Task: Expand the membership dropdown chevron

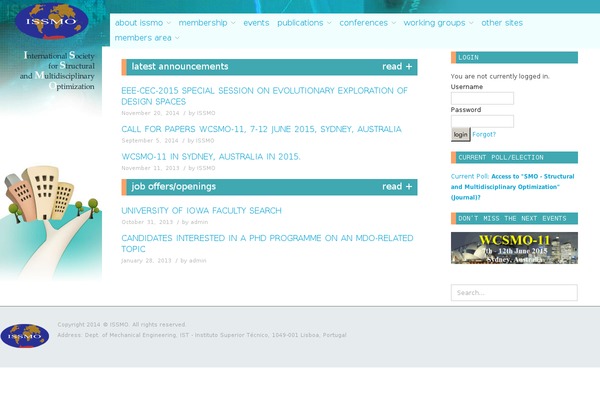Action: point(233,23)
